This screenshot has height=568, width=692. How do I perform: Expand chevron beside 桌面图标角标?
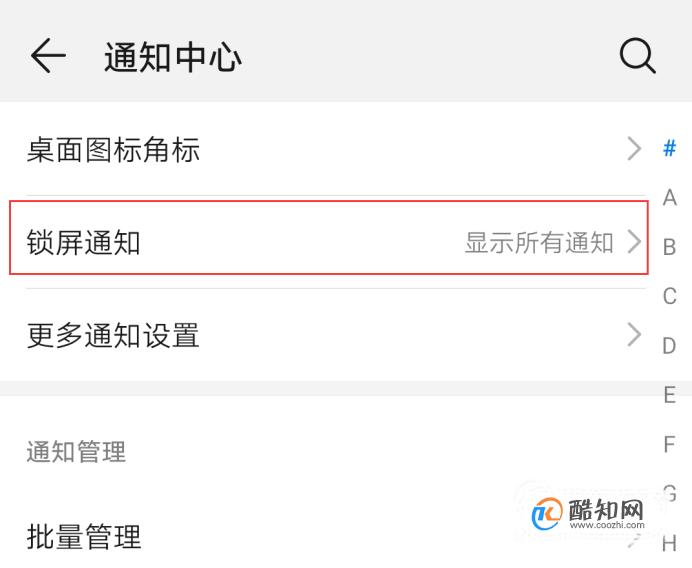click(634, 149)
